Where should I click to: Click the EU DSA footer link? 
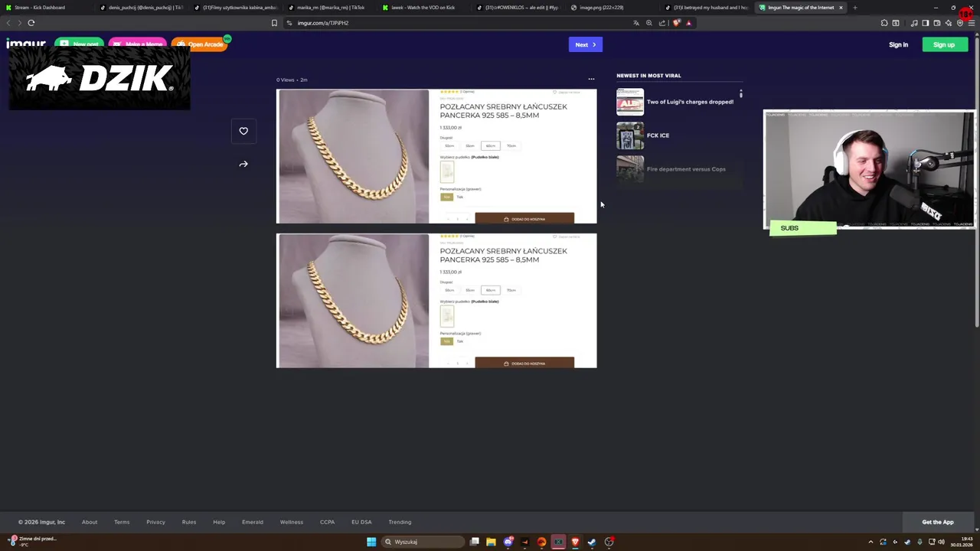pos(361,522)
